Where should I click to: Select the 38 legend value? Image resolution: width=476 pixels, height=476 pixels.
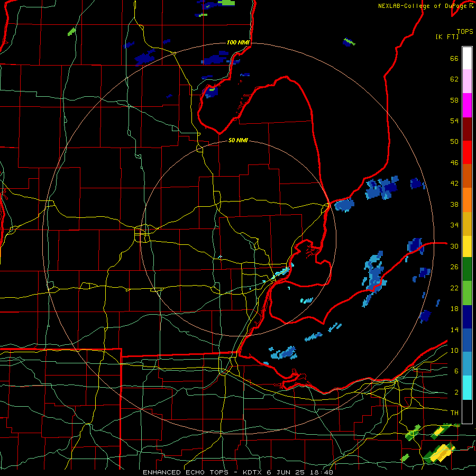pos(454,204)
